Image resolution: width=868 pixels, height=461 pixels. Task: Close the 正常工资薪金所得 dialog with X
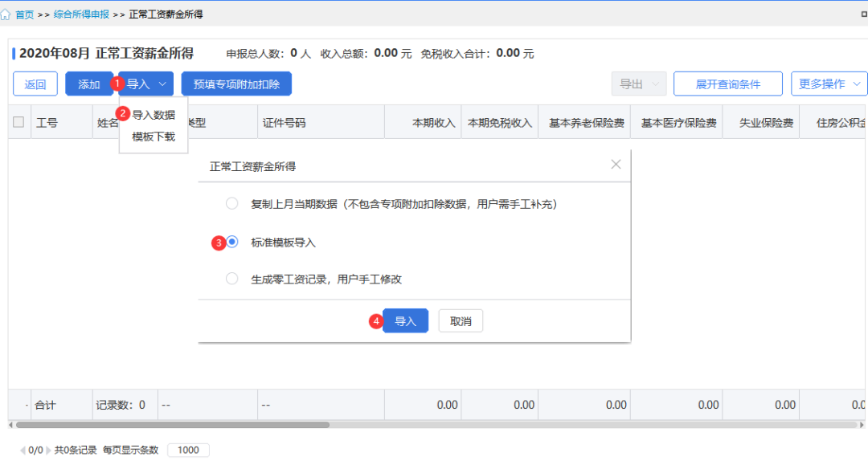(616, 165)
